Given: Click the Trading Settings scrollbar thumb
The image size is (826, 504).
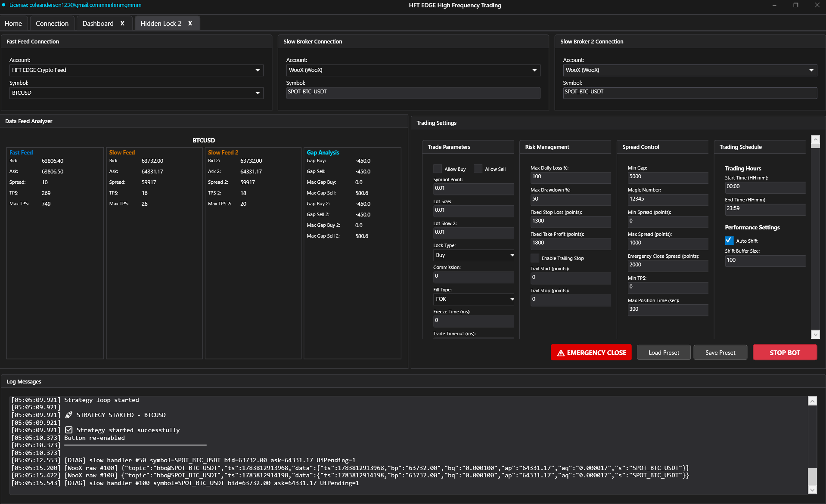Looking at the screenshot, I should [815, 145].
